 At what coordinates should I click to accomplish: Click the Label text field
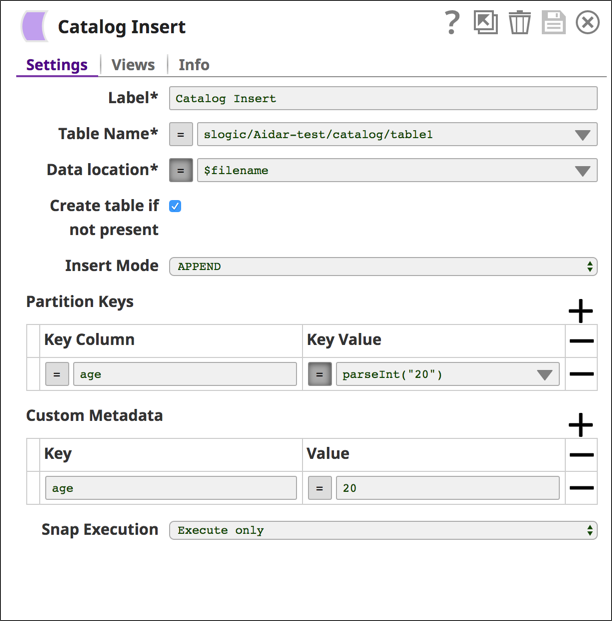pyautogui.click(x=383, y=98)
